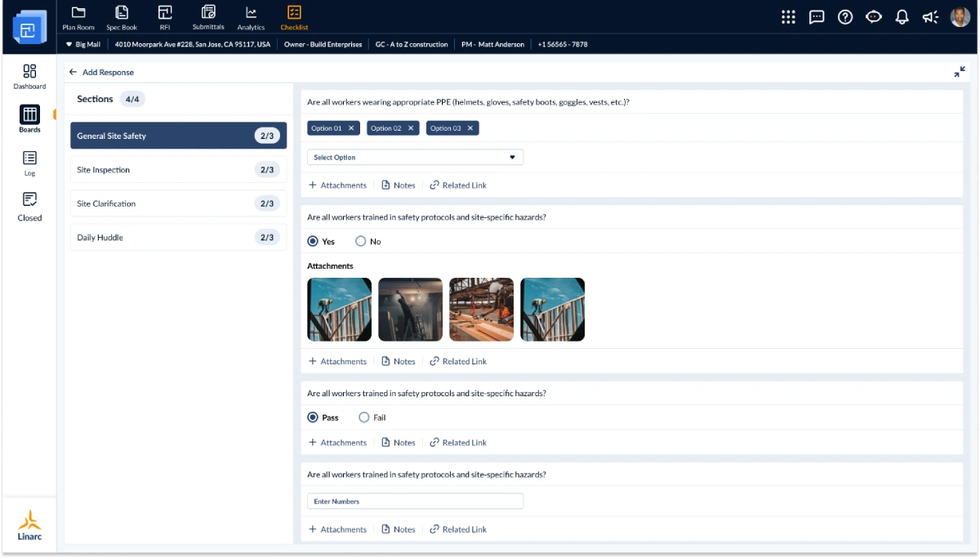
Task: Add Attachments to the PPE question
Action: coord(337,185)
